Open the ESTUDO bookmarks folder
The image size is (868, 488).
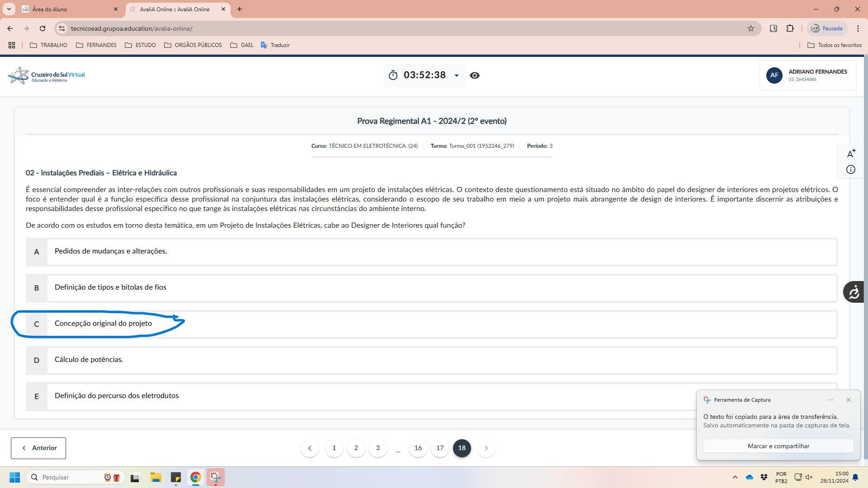point(140,45)
